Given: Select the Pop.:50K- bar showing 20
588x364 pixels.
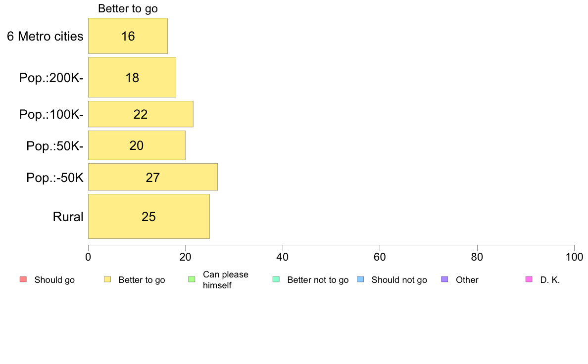Looking at the screenshot, I should coord(137,145).
